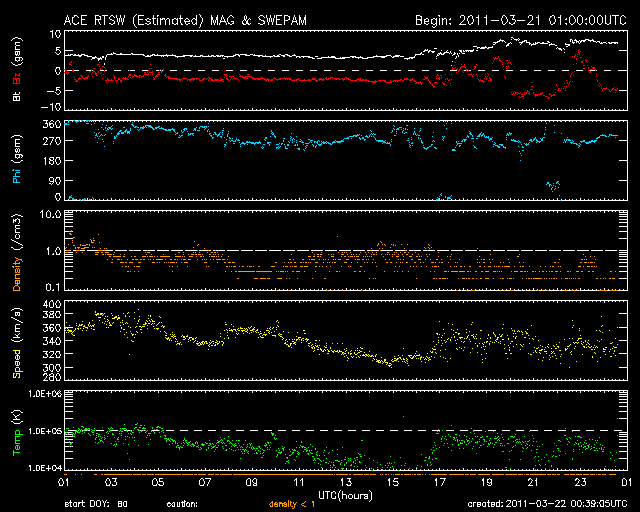Select the 320 tick on the Speed axis

[x=52, y=354]
